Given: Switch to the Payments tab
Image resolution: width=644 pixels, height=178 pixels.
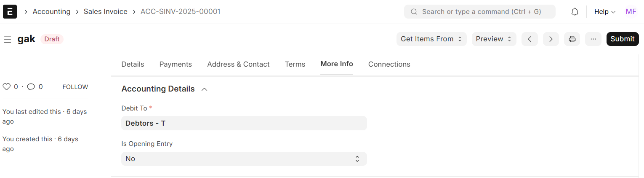Looking at the screenshot, I should (176, 65).
